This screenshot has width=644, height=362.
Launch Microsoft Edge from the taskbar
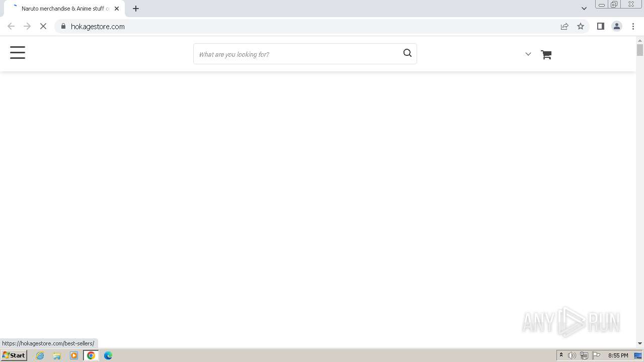pyautogui.click(x=108, y=355)
